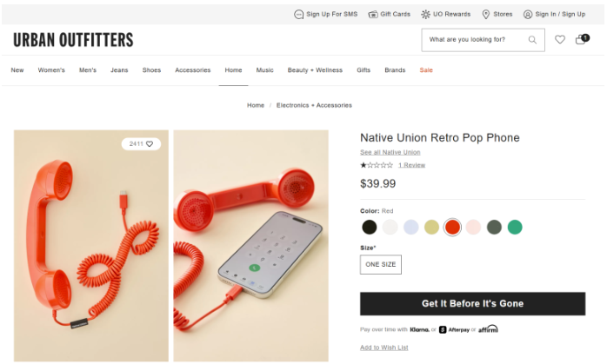Select the ONE SIZE option
This screenshot has width=607, height=364.
point(381,265)
